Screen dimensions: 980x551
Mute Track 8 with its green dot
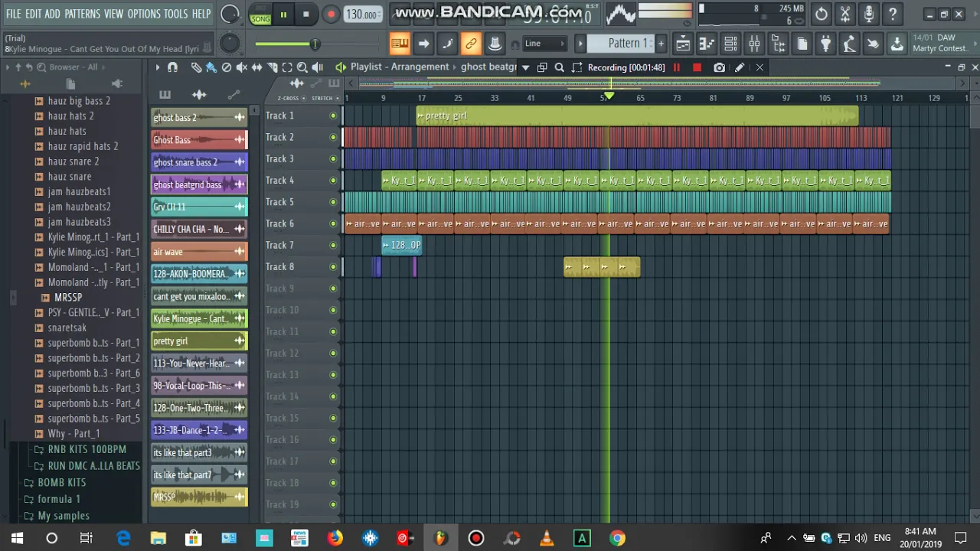333,267
